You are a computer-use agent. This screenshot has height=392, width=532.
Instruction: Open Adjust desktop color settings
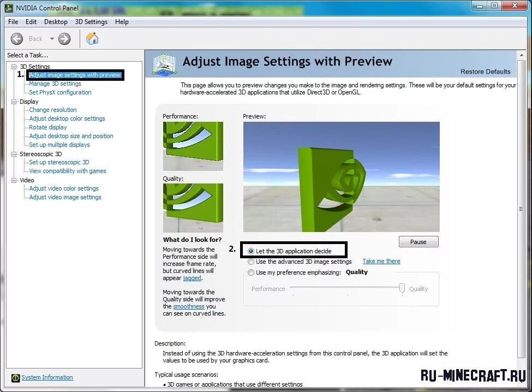point(67,118)
